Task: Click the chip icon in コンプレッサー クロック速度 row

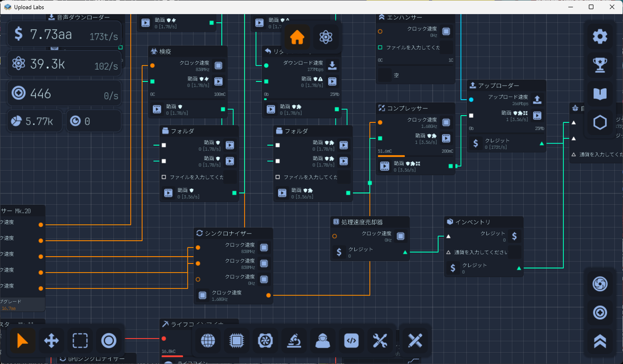Action: [x=446, y=122]
